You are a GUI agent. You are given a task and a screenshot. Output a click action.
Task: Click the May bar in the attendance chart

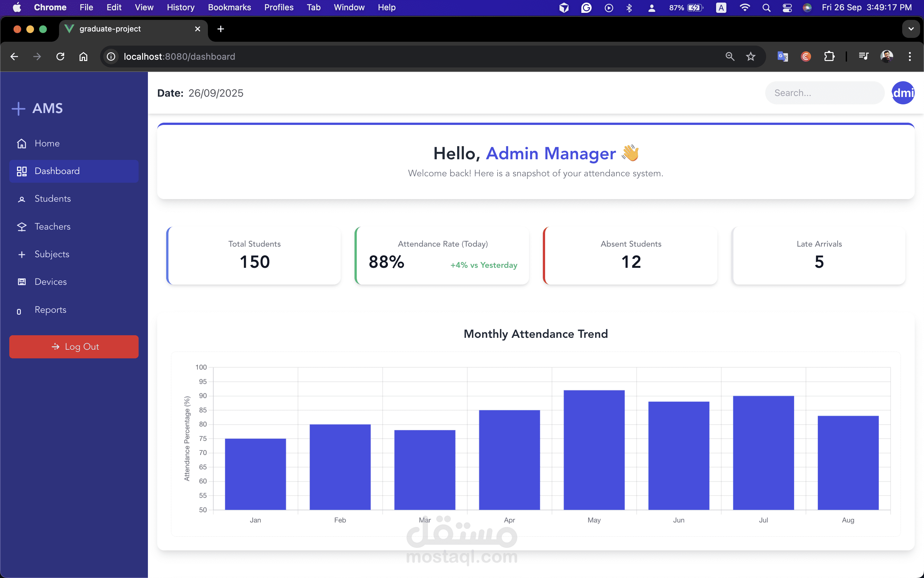point(594,450)
